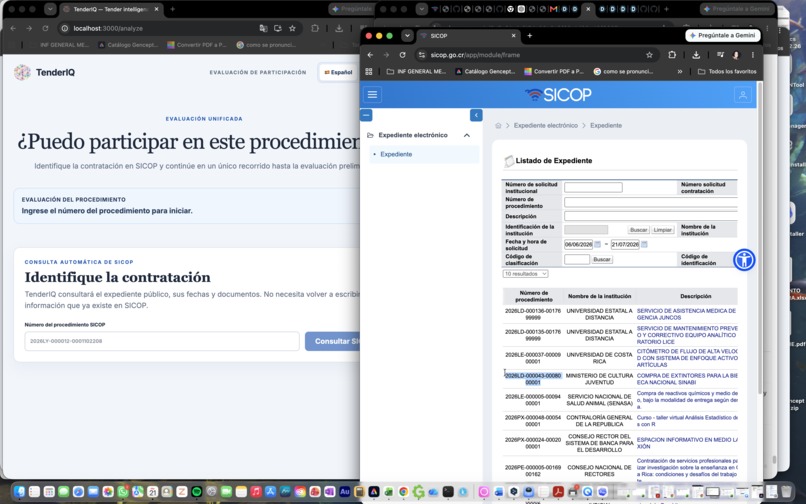Image resolution: width=806 pixels, height=504 pixels.
Task: Open the start date calendar picker
Action: 597,244
